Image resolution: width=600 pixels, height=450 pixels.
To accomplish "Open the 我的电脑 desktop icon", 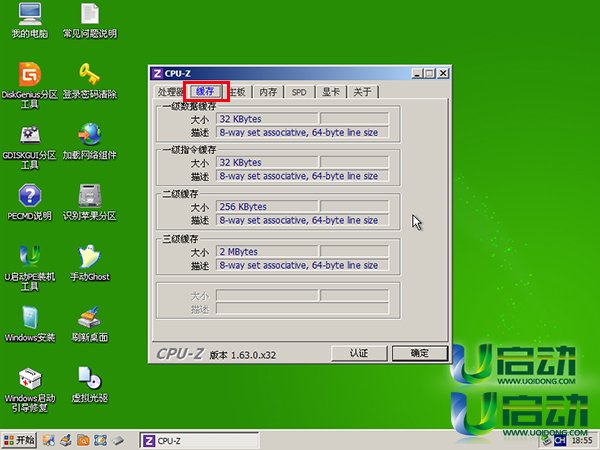I will pyautogui.click(x=30, y=20).
